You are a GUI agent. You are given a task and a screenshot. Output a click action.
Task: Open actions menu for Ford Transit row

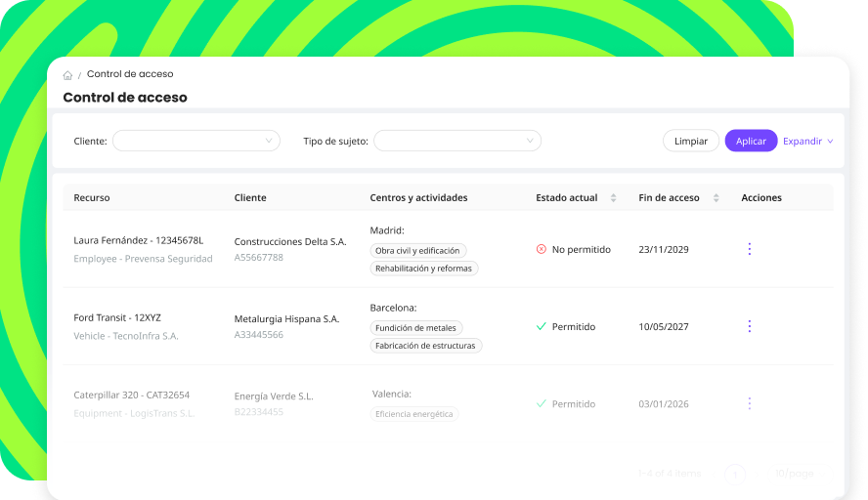(750, 326)
